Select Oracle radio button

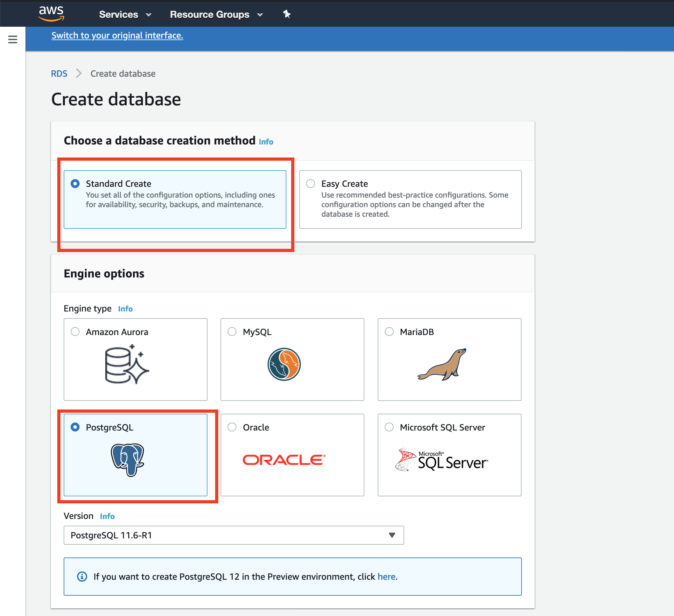(232, 427)
